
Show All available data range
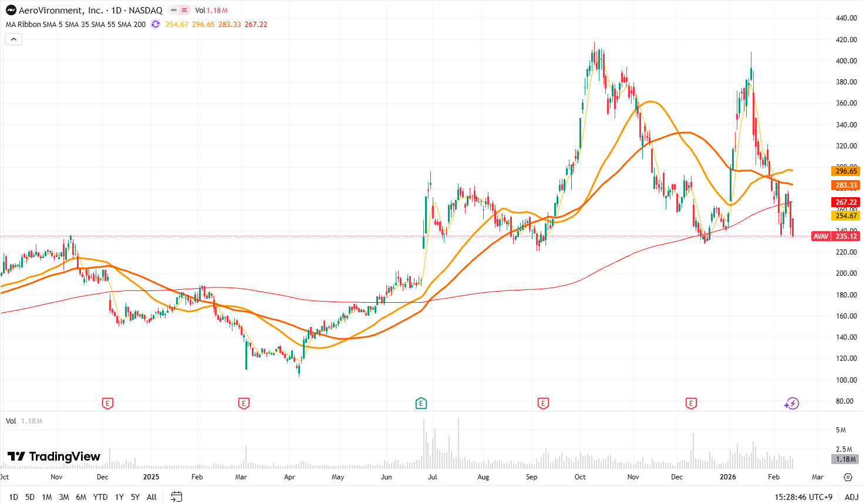[x=151, y=497]
